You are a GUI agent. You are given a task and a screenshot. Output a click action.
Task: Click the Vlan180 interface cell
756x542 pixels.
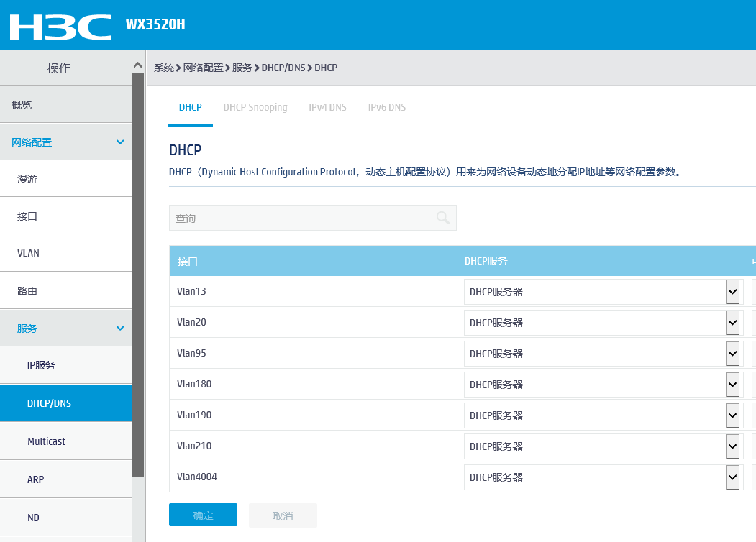click(x=194, y=384)
